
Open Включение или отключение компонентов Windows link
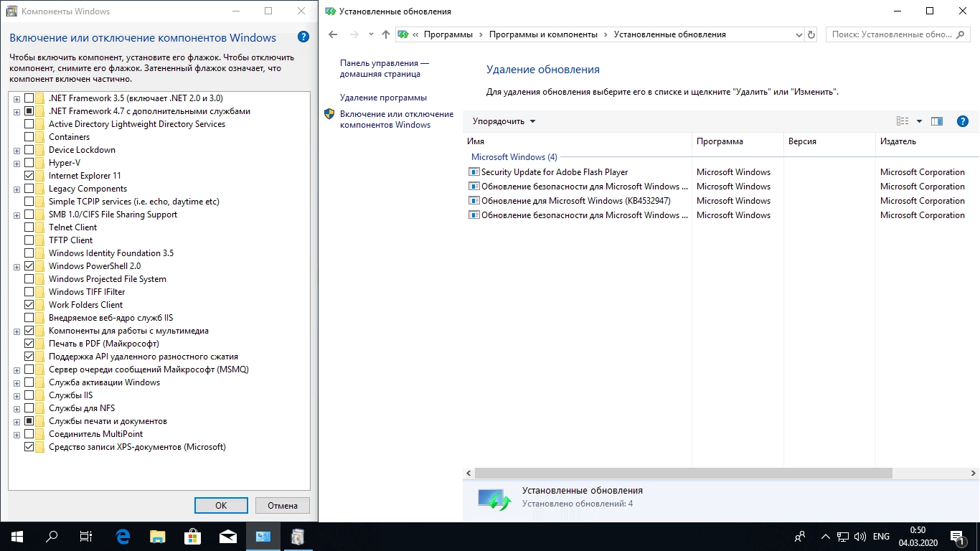tap(397, 119)
